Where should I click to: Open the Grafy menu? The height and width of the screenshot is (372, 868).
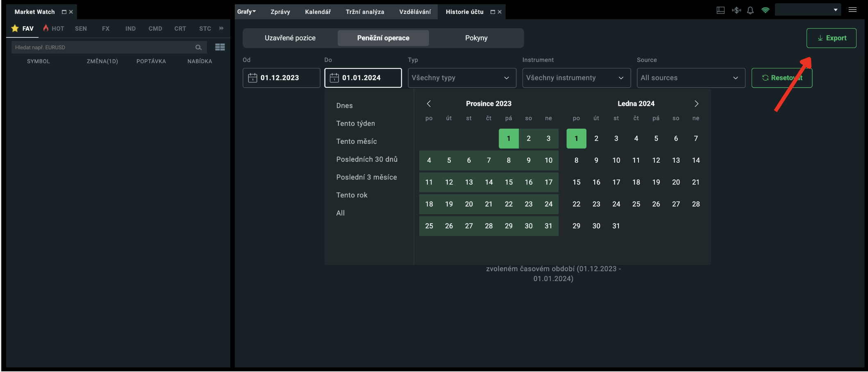coord(246,12)
